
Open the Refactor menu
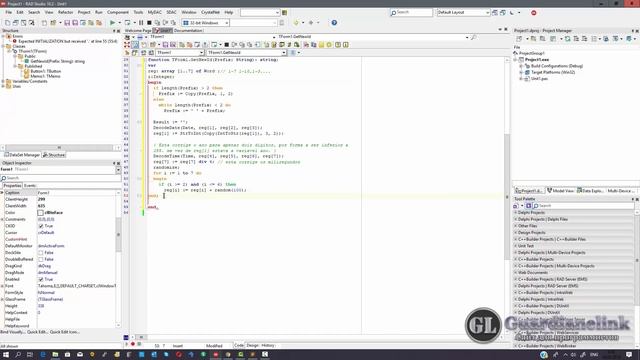(65, 13)
